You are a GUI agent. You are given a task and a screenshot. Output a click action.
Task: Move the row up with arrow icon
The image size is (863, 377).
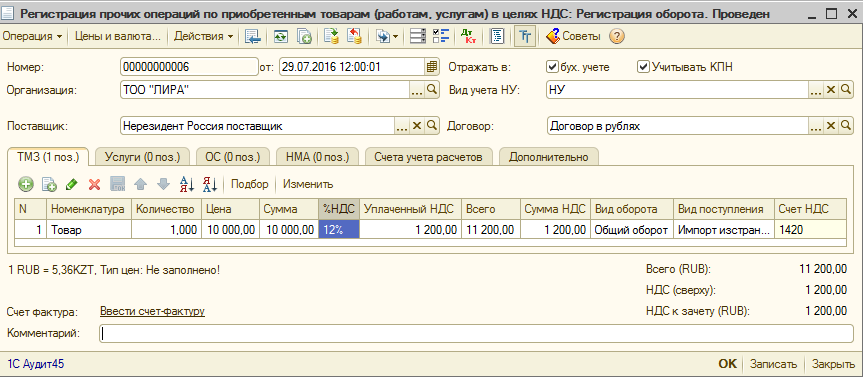[141, 184]
